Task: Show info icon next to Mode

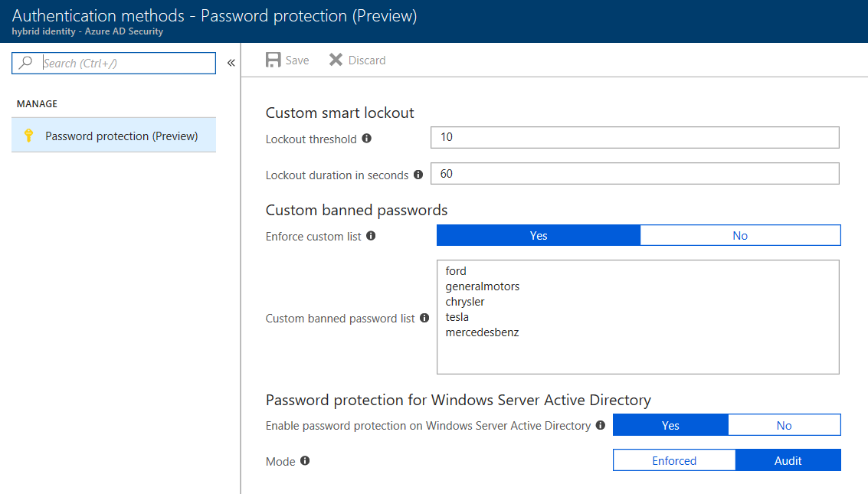Action: [305, 460]
